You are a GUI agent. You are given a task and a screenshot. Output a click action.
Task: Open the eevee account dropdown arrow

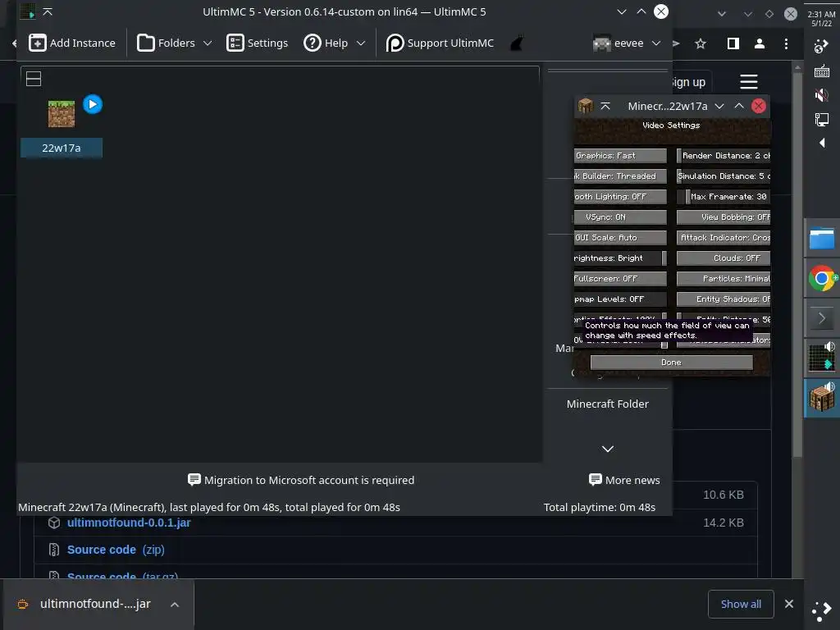click(655, 43)
